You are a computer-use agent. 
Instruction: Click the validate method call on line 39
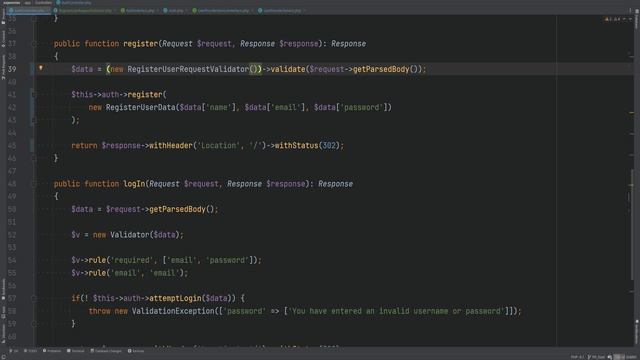click(x=288, y=69)
